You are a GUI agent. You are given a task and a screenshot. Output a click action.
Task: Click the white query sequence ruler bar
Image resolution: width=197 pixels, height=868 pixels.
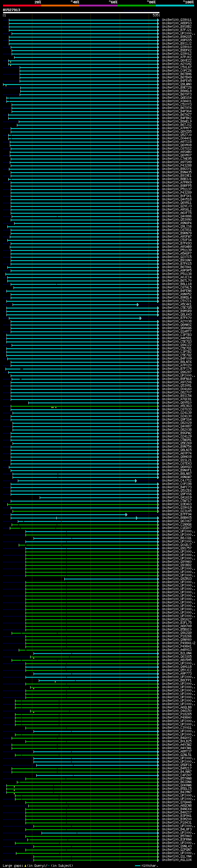pyautogui.click(x=81, y=13)
